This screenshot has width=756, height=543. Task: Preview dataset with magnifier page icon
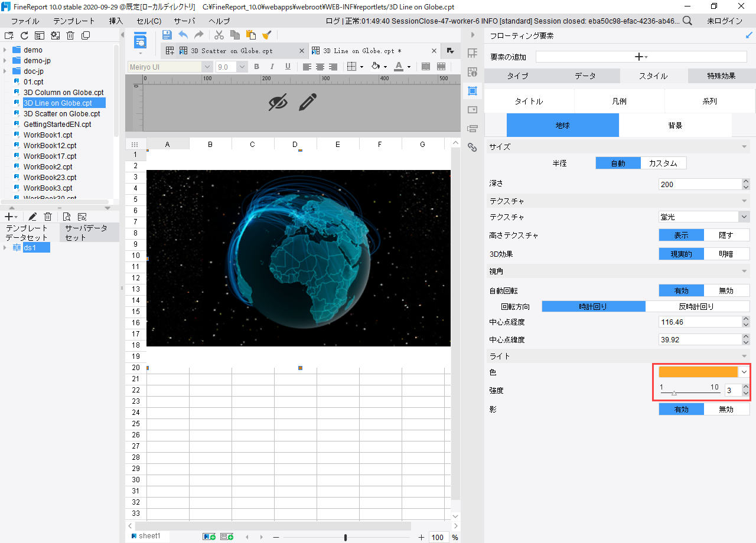(67, 217)
